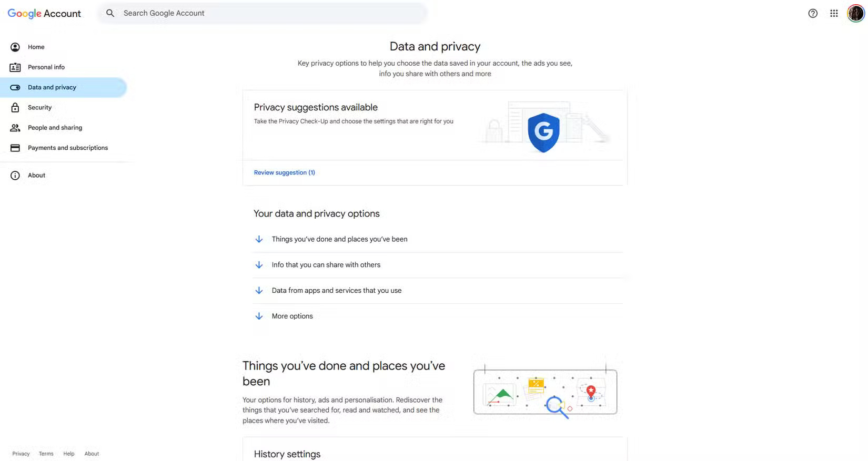Screen dimensions: 868x461
Task: Click the Review suggestion (1) link
Action: (284, 172)
